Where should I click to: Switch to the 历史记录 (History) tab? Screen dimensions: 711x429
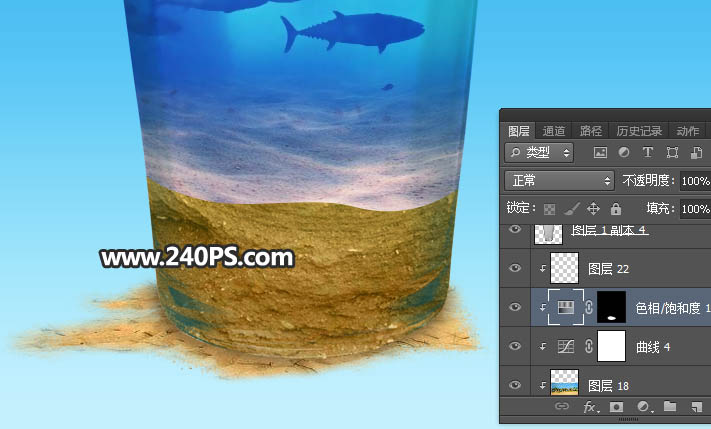point(639,131)
